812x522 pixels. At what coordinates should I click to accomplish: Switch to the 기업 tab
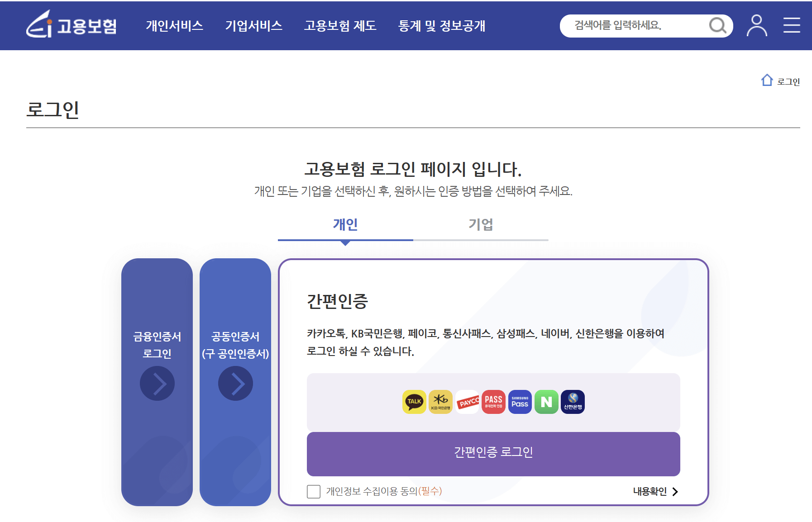click(x=481, y=225)
